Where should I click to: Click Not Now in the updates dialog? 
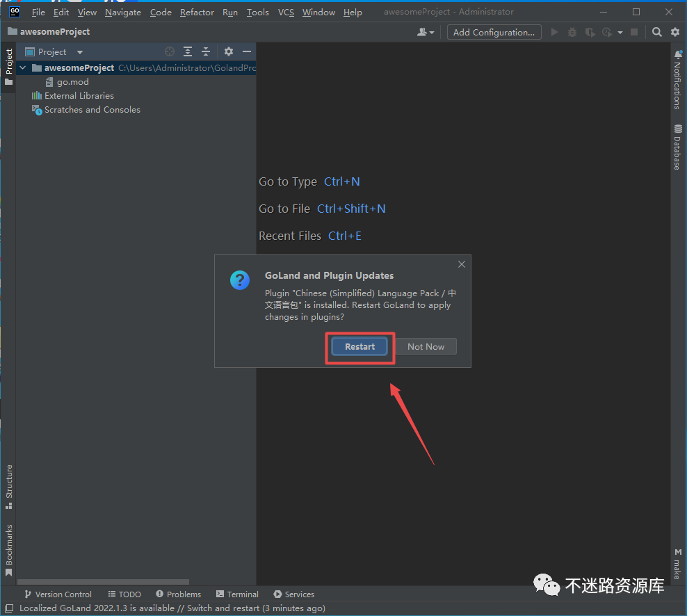426,346
